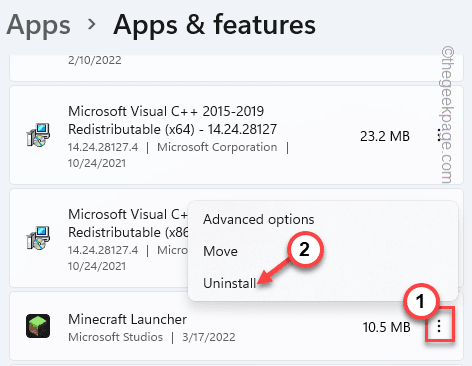
Task: Select Visual C++ Redistributable (x86) entry title
Action: pyautogui.click(x=128, y=223)
